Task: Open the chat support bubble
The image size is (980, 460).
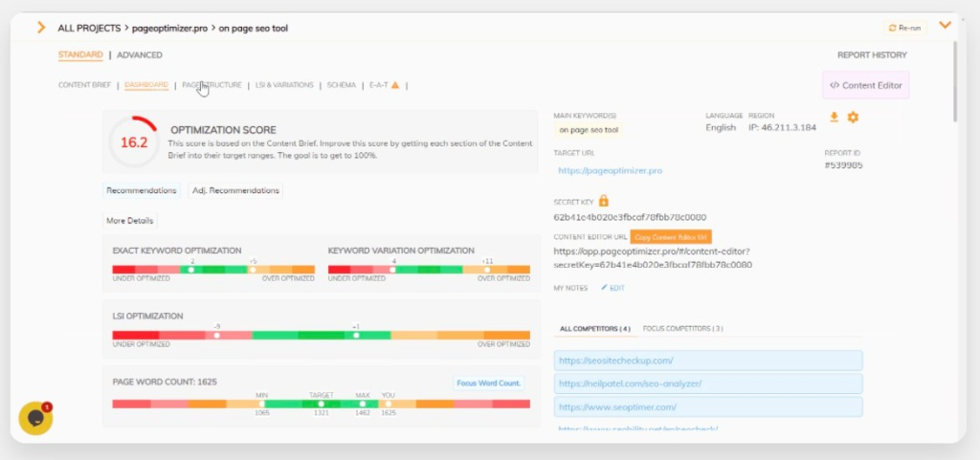Action: click(35, 418)
